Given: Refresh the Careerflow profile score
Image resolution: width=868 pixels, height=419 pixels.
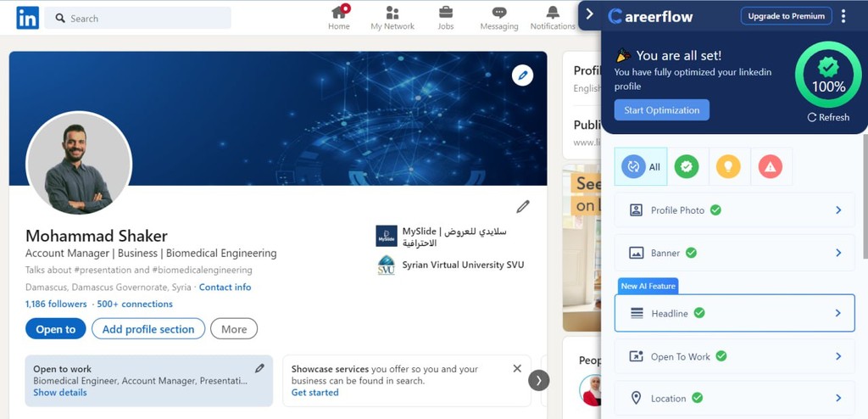Looking at the screenshot, I should [828, 118].
